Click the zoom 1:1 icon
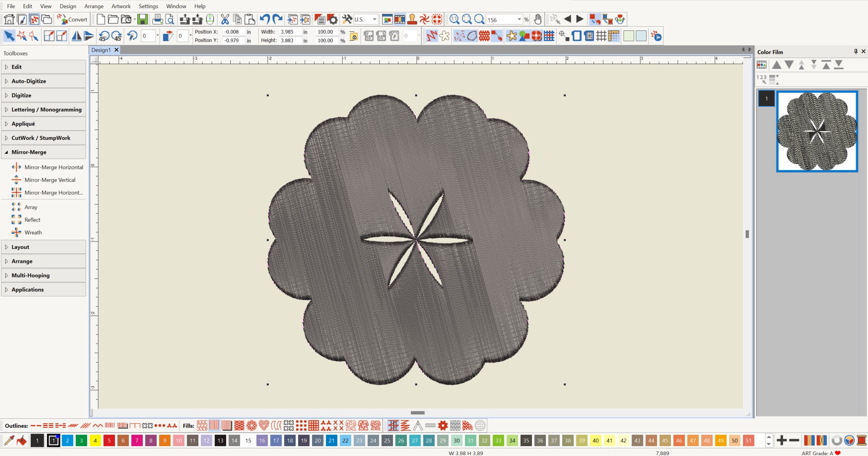The image size is (868, 456). click(x=454, y=19)
